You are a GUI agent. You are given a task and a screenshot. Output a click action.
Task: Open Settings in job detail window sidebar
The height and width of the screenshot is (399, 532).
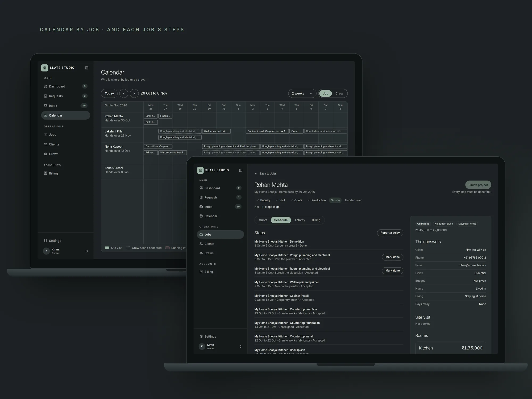(220, 336)
